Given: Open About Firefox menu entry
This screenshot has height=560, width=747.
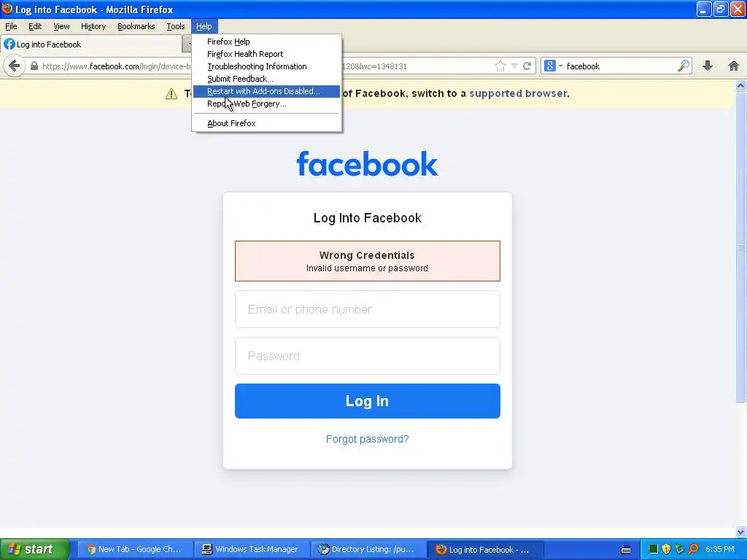Looking at the screenshot, I should tap(266, 122).
